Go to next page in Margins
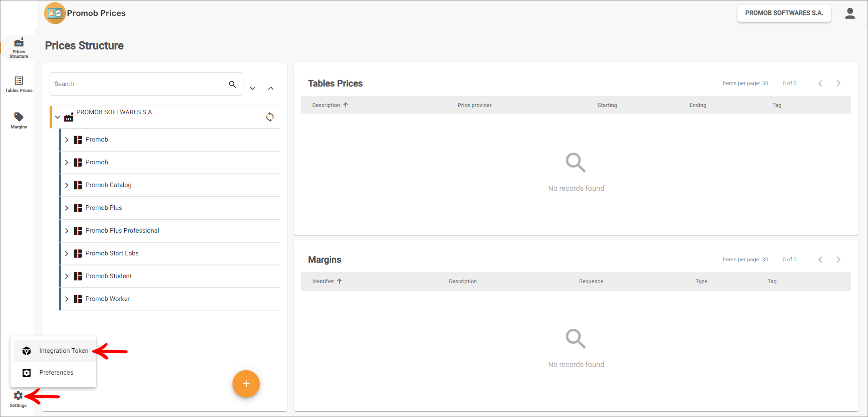 tap(838, 259)
